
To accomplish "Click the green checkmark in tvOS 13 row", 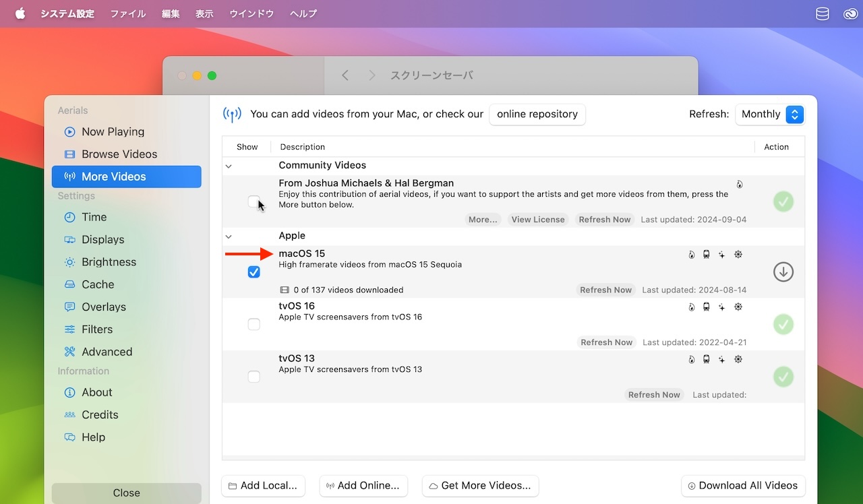I will pos(783,377).
